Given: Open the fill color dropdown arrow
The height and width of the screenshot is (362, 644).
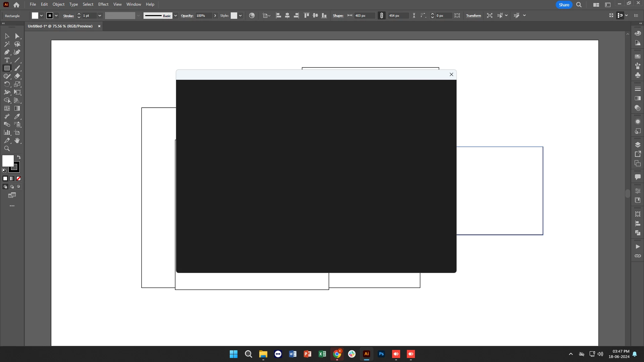Looking at the screenshot, I should (x=41, y=16).
